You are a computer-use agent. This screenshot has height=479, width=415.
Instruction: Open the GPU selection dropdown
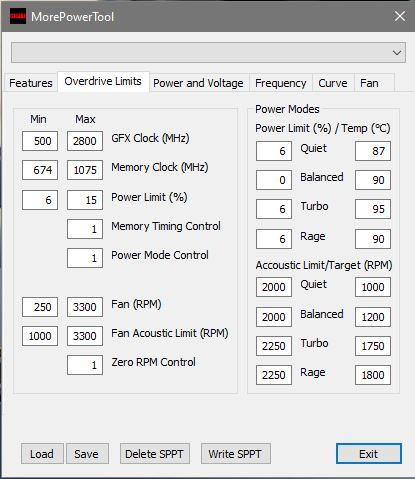click(208, 52)
